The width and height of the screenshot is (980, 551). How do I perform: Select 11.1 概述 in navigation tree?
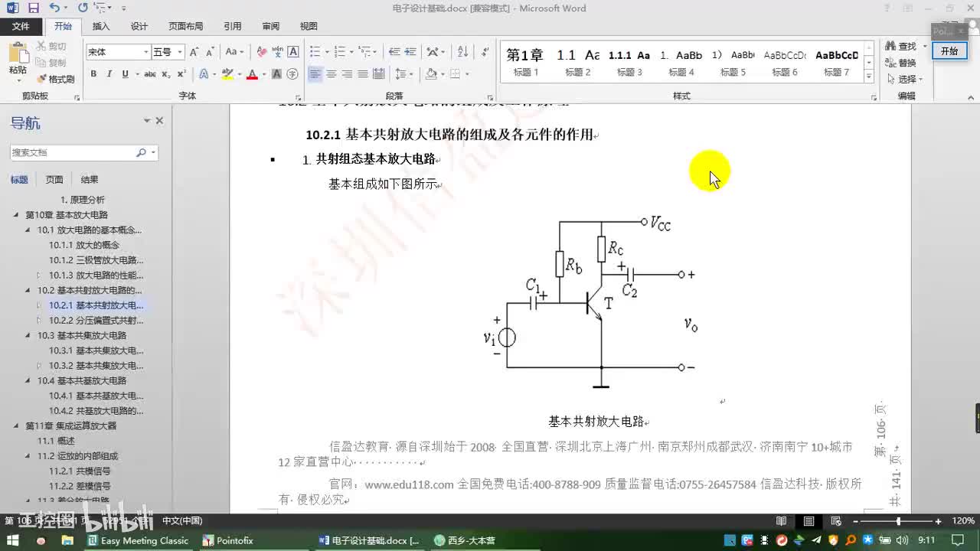[x=56, y=441]
